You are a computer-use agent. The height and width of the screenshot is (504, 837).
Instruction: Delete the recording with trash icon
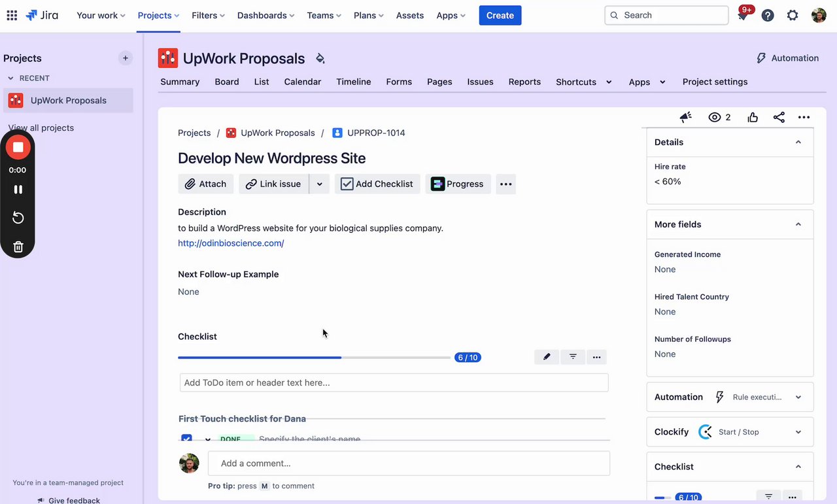click(18, 246)
